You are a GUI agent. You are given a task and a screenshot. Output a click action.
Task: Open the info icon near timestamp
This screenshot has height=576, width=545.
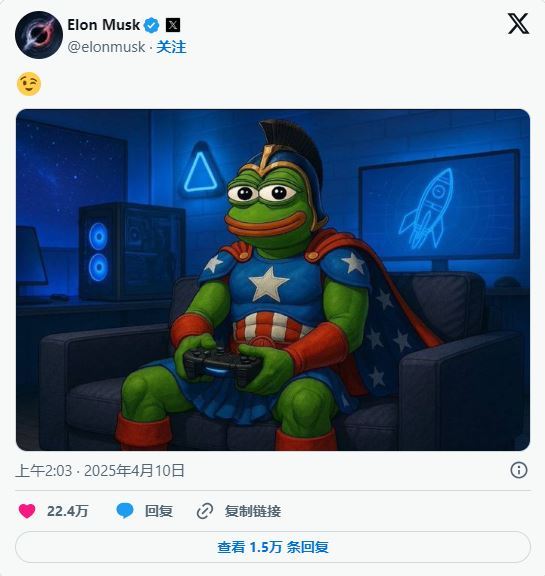tap(519, 470)
